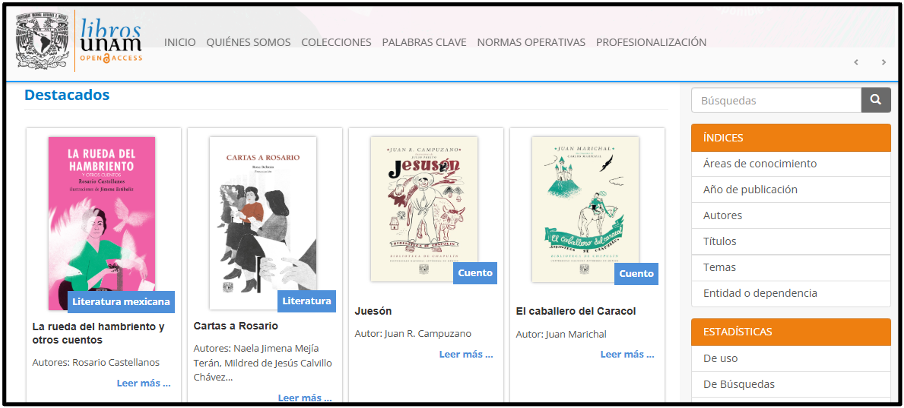Image resolution: width=904 pixels, height=408 pixels.
Task: Focus the Búsquedas search field
Action: pos(776,100)
